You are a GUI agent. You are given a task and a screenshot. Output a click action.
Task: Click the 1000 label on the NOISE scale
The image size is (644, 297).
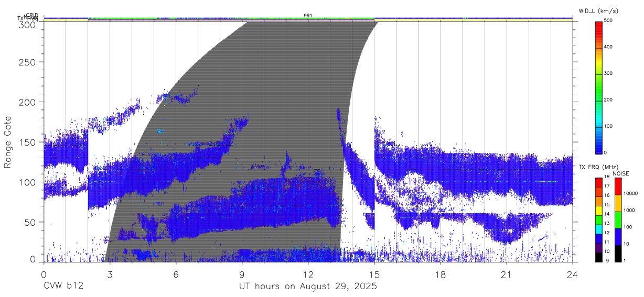click(630, 211)
